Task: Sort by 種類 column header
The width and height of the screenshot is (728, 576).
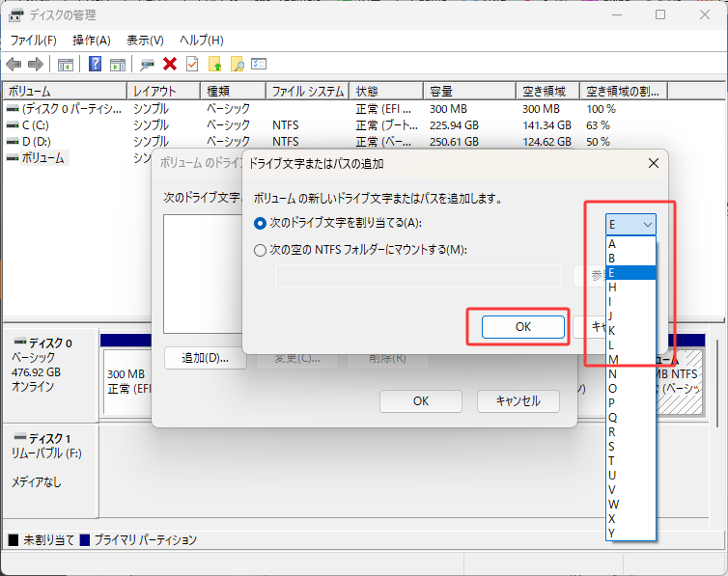Action: click(233, 91)
